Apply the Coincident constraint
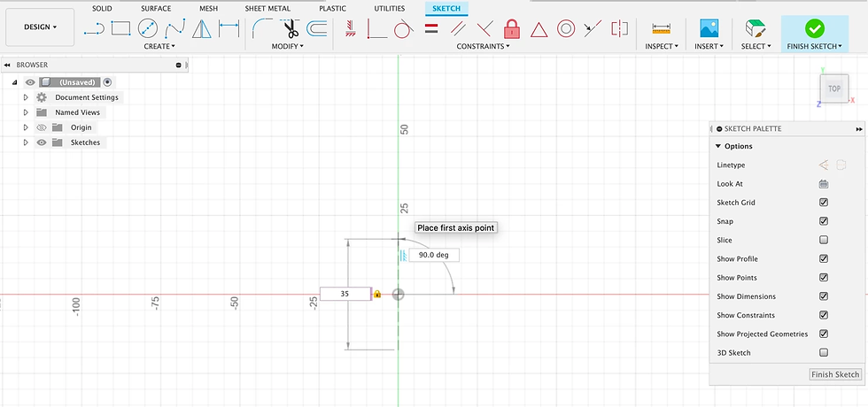The height and width of the screenshot is (407, 868). click(x=377, y=28)
